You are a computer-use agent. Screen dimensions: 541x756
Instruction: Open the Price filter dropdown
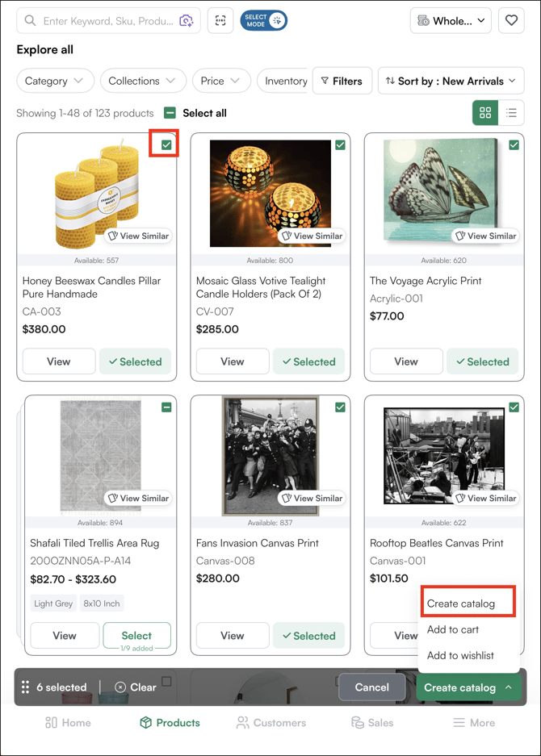[x=221, y=81]
